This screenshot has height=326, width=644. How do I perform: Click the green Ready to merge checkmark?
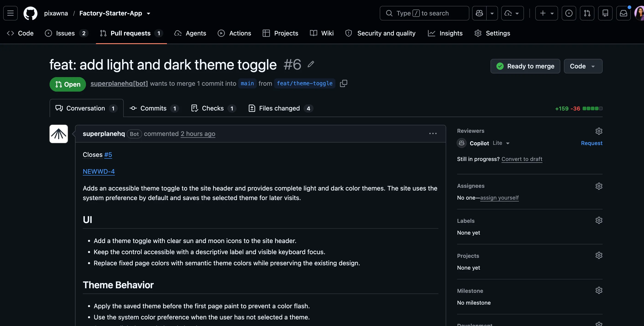click(500, 66)
